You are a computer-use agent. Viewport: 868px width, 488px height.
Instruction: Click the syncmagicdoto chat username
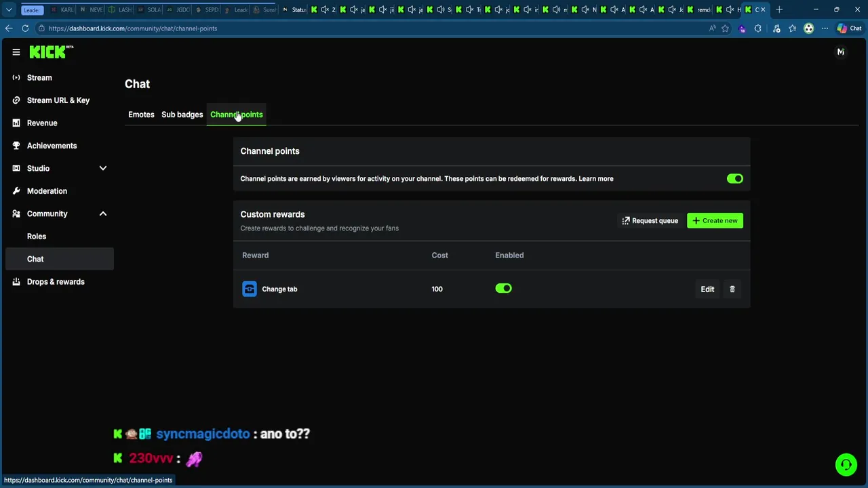coord(203,434)
